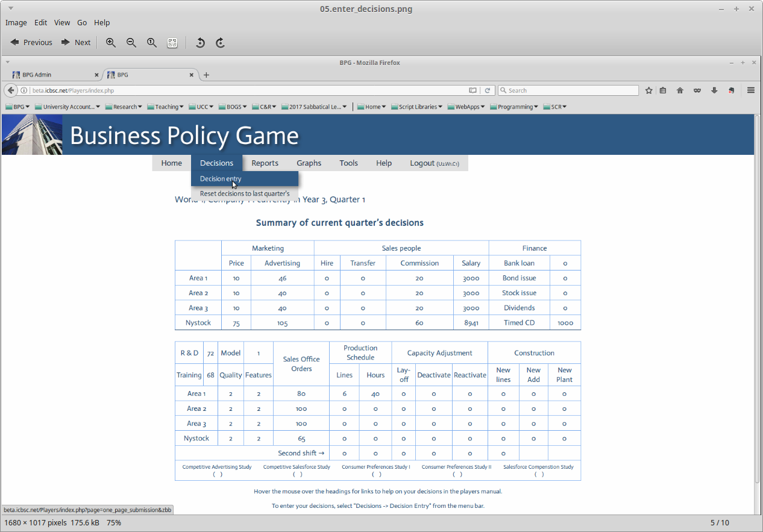This screenshot has width=763, height=532.
Task: Advance to the Next image
Action: [76, 42]
